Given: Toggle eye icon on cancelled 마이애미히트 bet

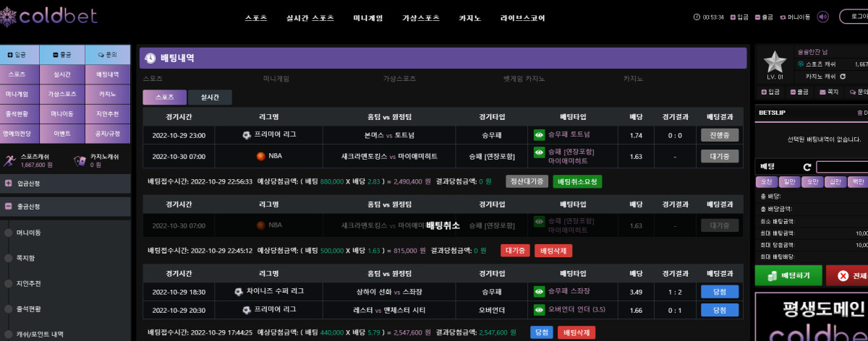Looking at the screenshot, I should [x=539, y=221].
